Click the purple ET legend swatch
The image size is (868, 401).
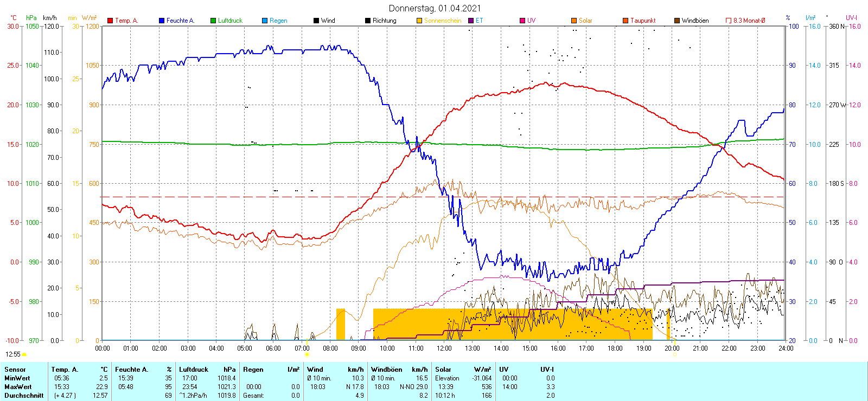point(471,21)
